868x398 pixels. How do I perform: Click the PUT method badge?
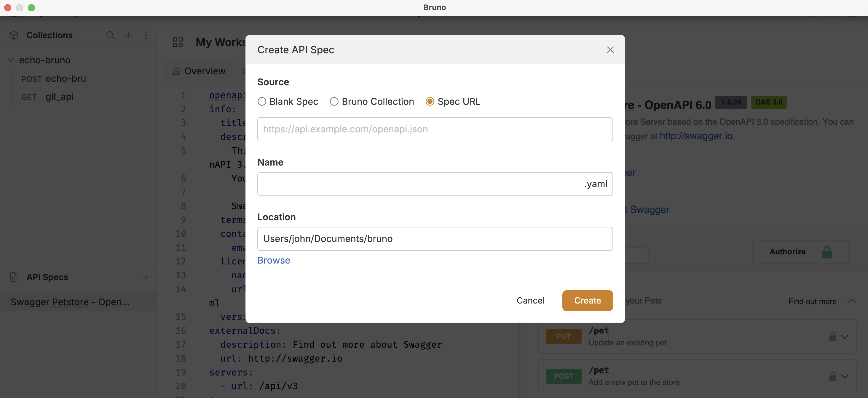click(563, 336)
